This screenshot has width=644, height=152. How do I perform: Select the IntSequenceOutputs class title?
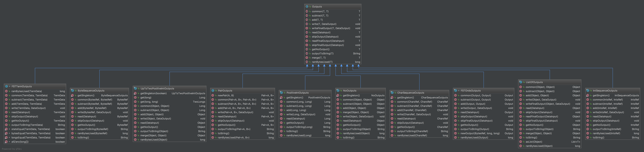pos(605,91)
